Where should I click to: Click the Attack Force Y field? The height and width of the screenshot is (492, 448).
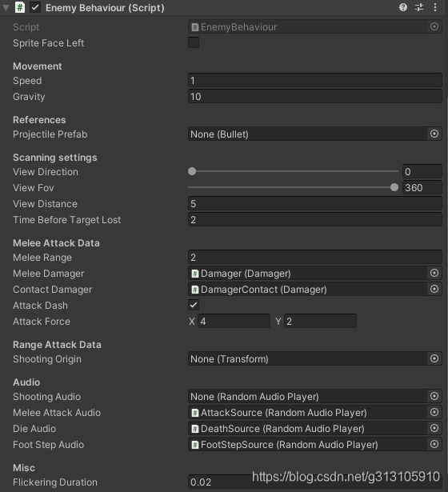[320, 322]
